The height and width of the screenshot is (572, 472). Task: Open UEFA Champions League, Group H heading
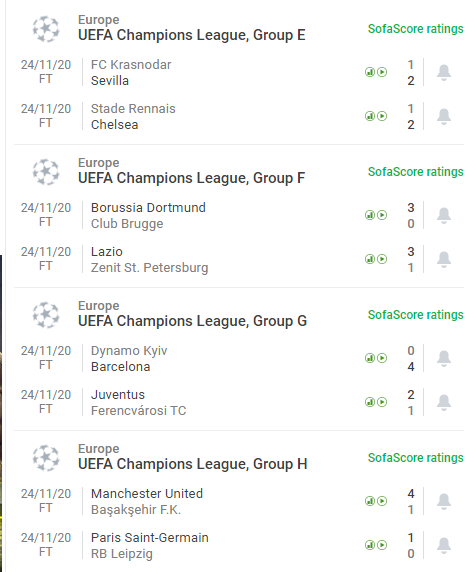click(x=193, y=464)
